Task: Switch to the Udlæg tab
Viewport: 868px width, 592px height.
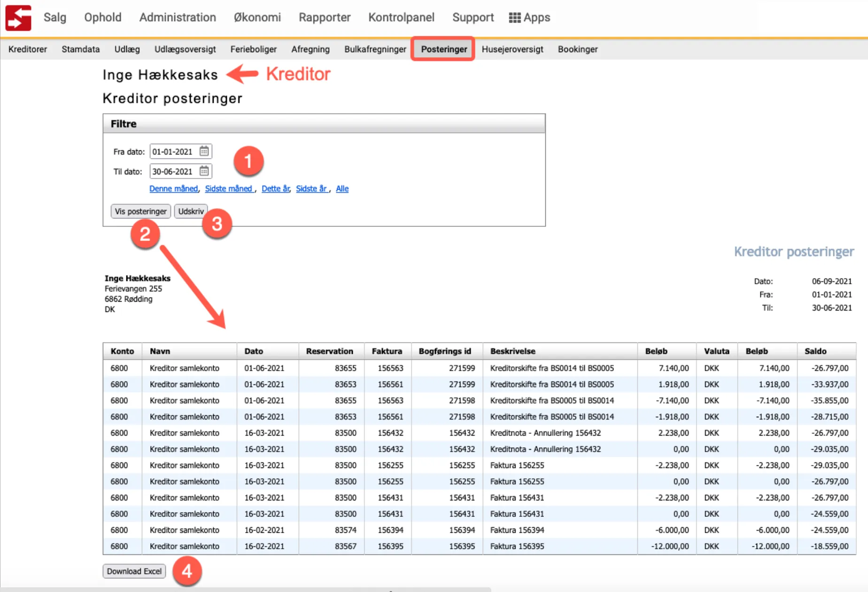Action: pyautogui.click(x=127, y=49)
